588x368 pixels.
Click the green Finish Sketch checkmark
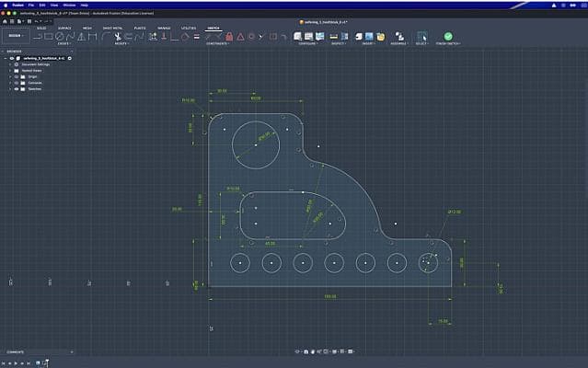pos(448,36)
